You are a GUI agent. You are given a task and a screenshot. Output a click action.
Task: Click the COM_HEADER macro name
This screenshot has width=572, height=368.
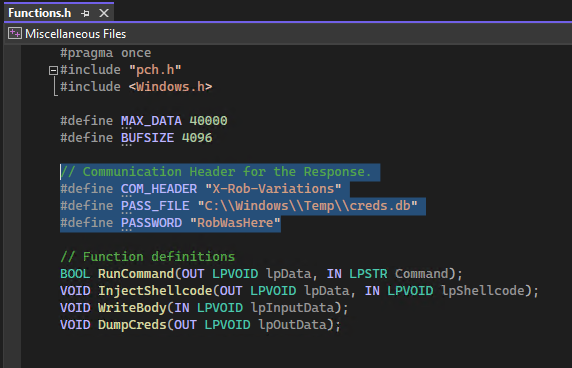[x=159, y=189]
